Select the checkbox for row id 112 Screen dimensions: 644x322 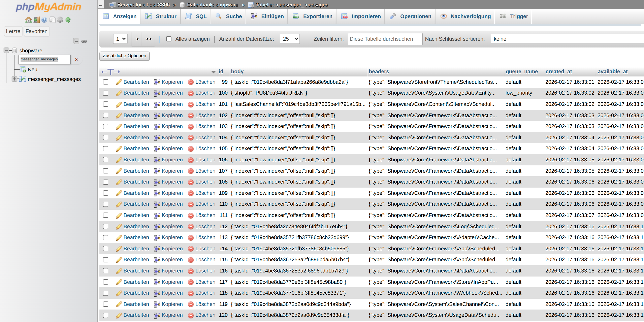106,226
